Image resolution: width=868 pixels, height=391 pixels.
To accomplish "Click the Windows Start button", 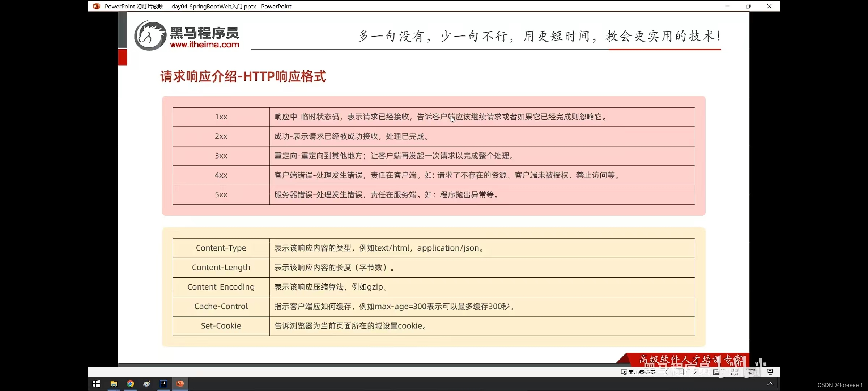I will tap(96, 384).
